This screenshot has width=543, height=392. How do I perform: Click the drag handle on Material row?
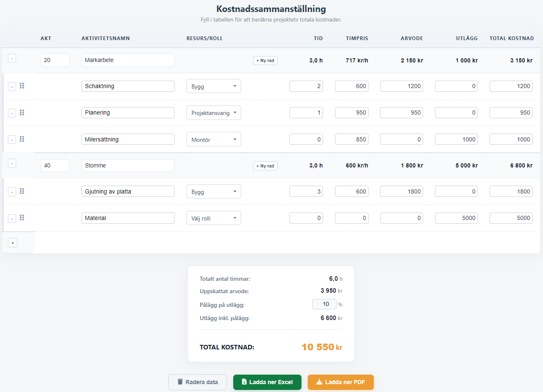click(x=22, y=218)
